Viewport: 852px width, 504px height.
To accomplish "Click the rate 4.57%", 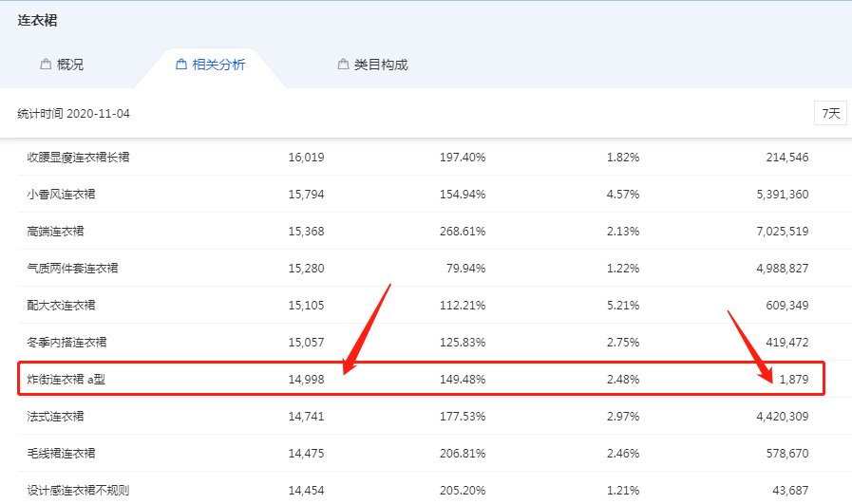I will click(623, 195).
